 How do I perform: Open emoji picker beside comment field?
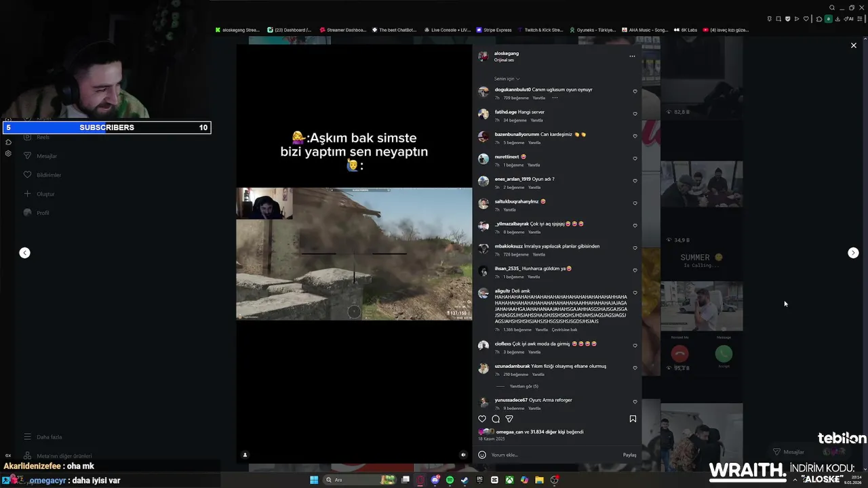(482, 455)
